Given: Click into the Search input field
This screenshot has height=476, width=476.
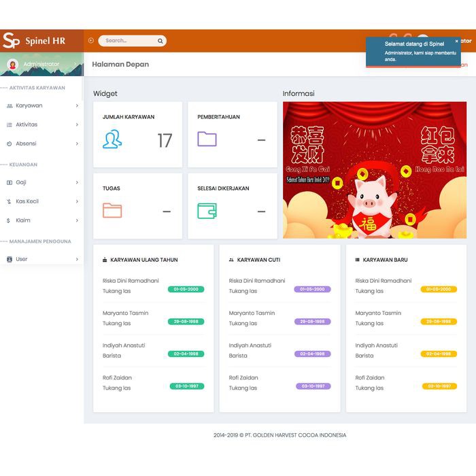Looking at the screenshot, I should (x=126, y=41).
